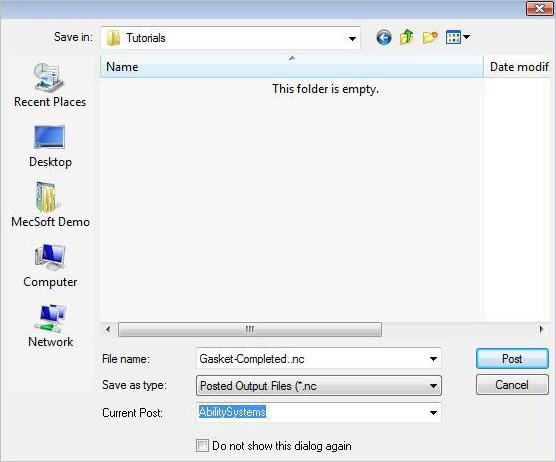This screenshot has width=556, height=462.
Task: Click the scrollbar right arrow
Action: (x=541, y=329)
